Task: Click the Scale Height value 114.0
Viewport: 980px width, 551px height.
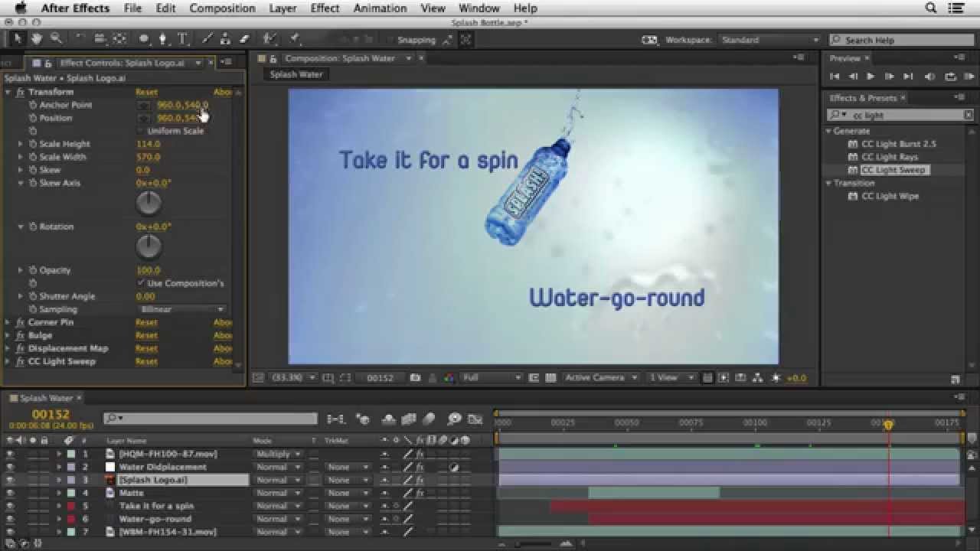Action: tap(148, 144)
